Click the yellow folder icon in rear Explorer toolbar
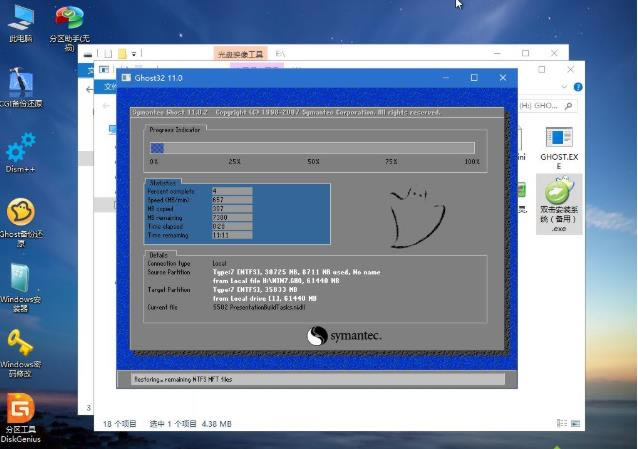 (122, 54)
